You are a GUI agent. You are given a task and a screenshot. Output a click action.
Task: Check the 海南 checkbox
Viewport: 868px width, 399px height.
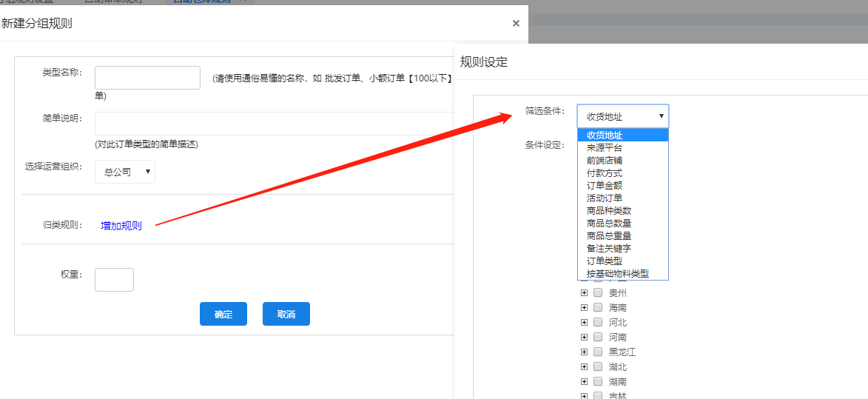598,307
